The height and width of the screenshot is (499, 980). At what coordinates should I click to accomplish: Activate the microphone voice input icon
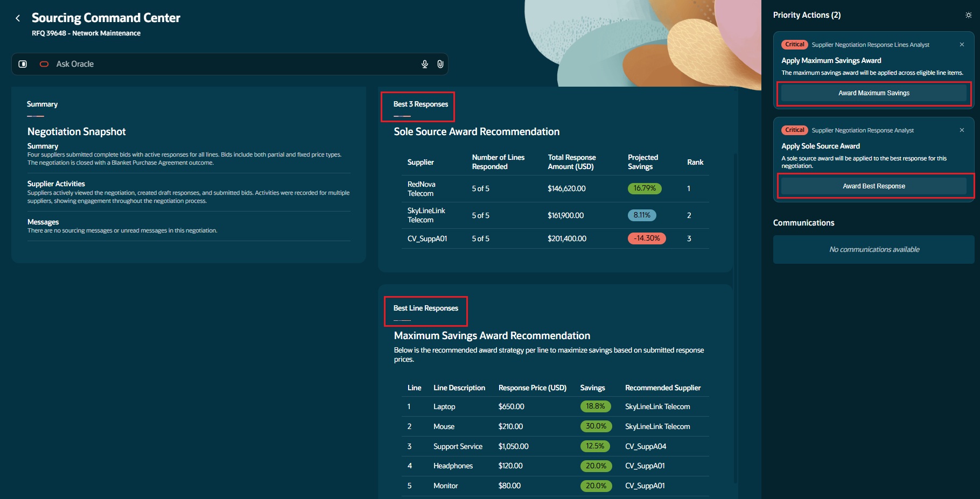425,64
